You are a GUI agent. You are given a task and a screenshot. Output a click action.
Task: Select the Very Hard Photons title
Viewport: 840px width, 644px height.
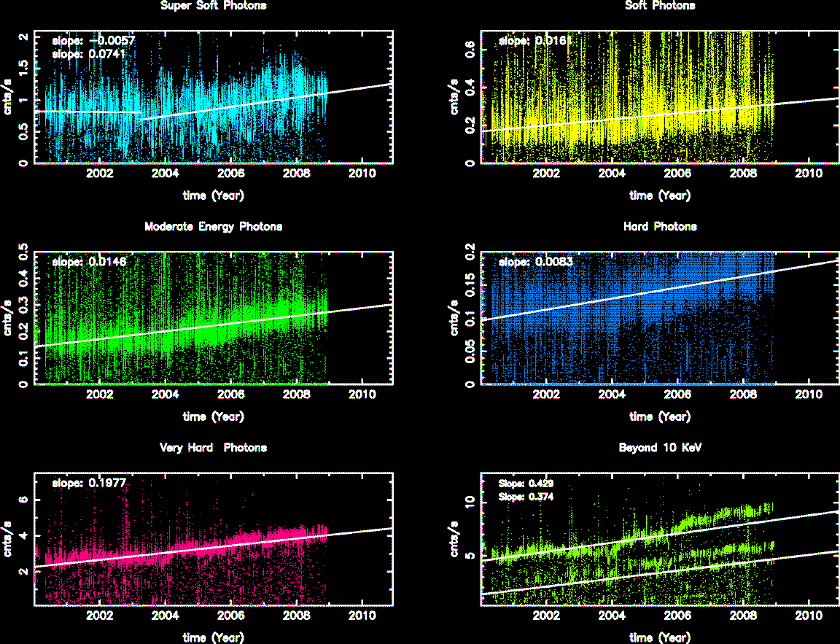pyautogui.click(x=213, y=448)
